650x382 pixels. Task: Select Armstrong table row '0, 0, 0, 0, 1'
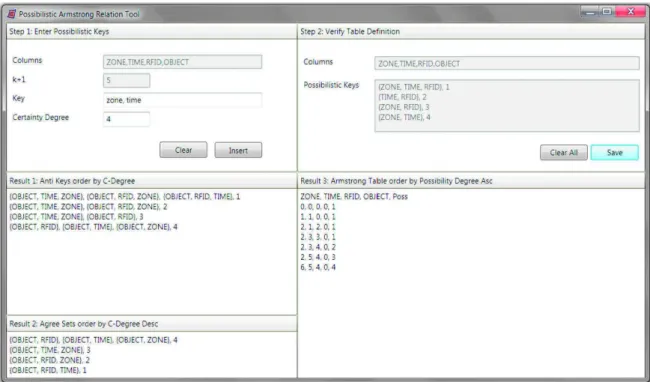click(318, 207)
